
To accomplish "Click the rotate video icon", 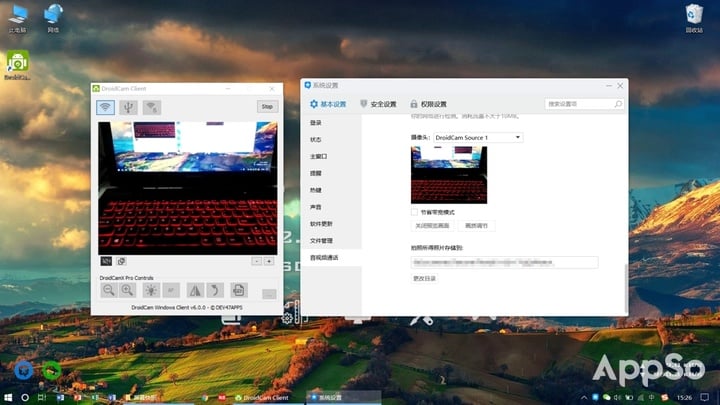I will [215, 290].
